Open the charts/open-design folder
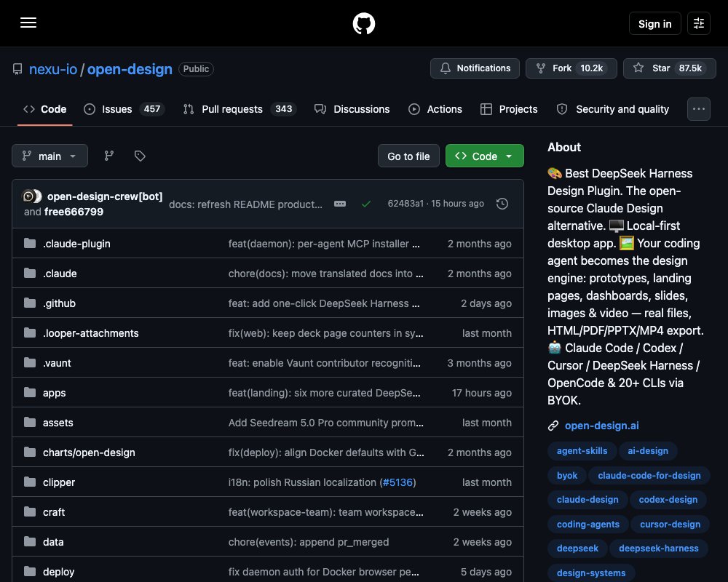The image size is (728, 582). point(89,453)
